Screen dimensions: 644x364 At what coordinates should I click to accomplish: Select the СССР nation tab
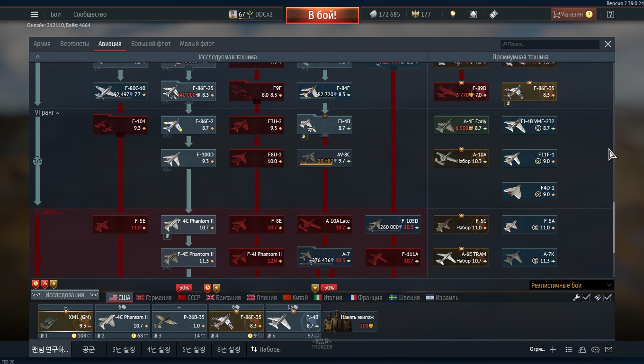(189, 298)
